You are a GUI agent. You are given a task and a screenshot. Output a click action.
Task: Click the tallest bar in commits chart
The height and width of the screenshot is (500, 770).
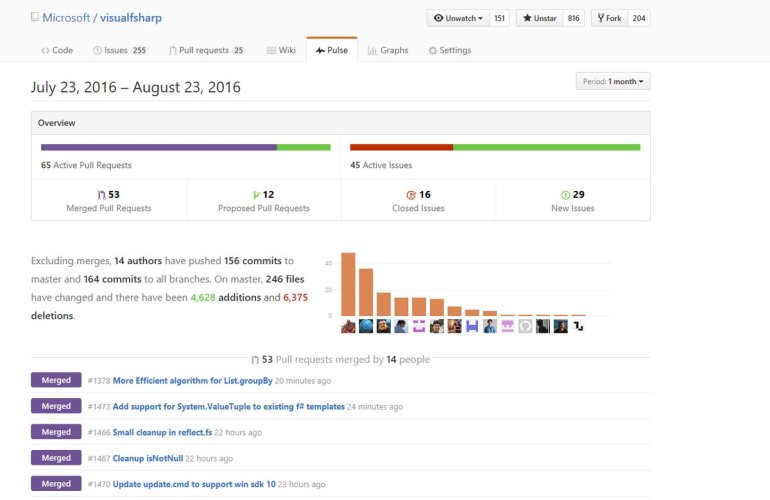[348, 285]
